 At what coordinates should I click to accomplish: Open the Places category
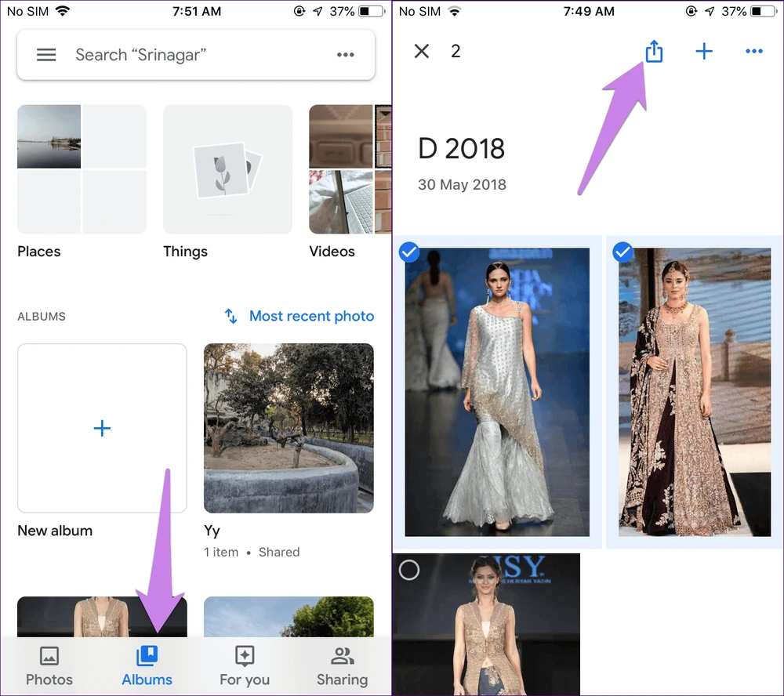pos(82,169)
